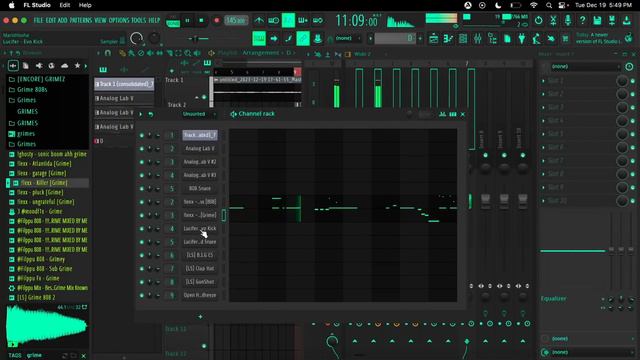Click the Record button
The width and height of the screenshot is (640, 360).
click(216, 20)
